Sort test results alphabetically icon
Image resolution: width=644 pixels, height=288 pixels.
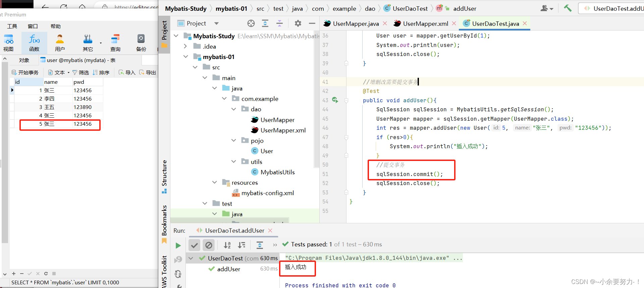pos(227,245)
